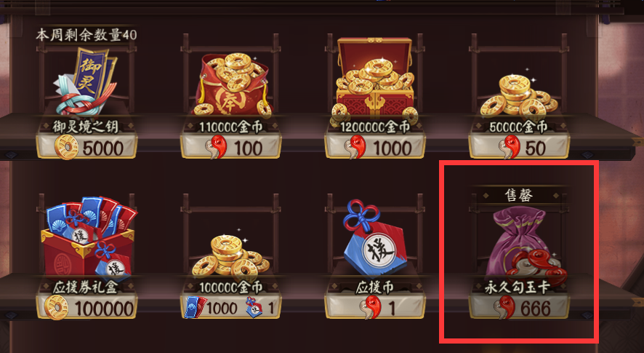Click the red coin pouch for 110000金币

pos(231,84)
